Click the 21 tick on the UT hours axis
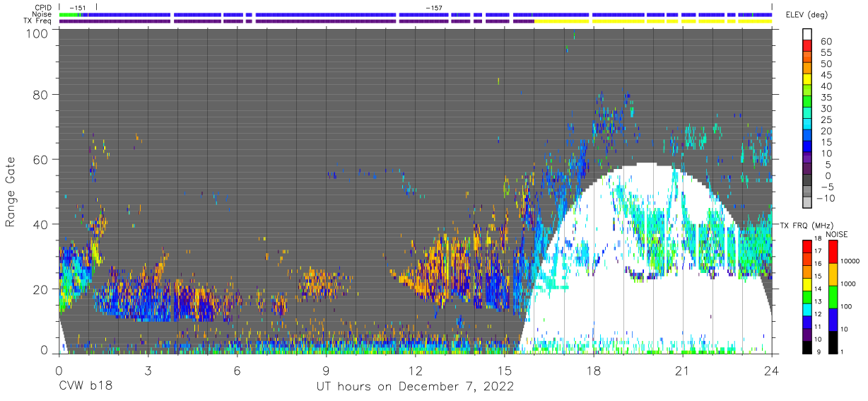The width and height of the screenshot is (868, 401). coord(683,371)
